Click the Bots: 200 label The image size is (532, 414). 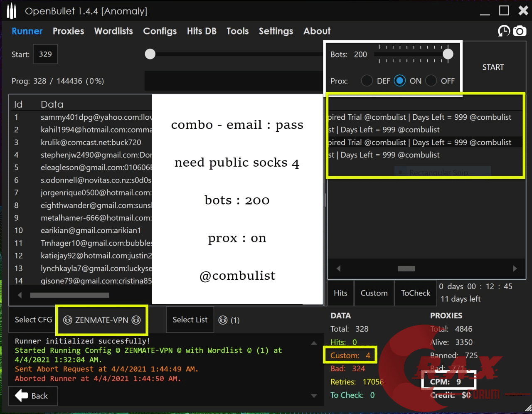tap(349, 54)
